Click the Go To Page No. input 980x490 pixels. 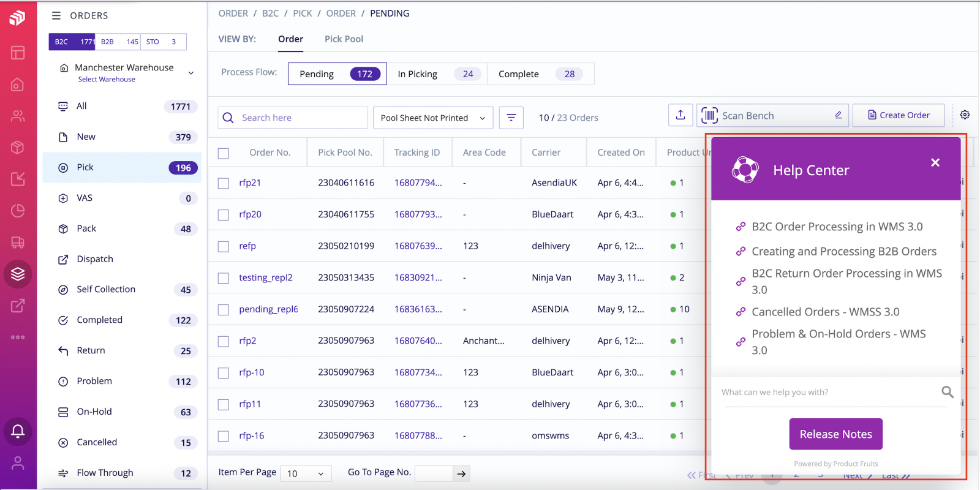pyautogui.click(x=434, y=473)
